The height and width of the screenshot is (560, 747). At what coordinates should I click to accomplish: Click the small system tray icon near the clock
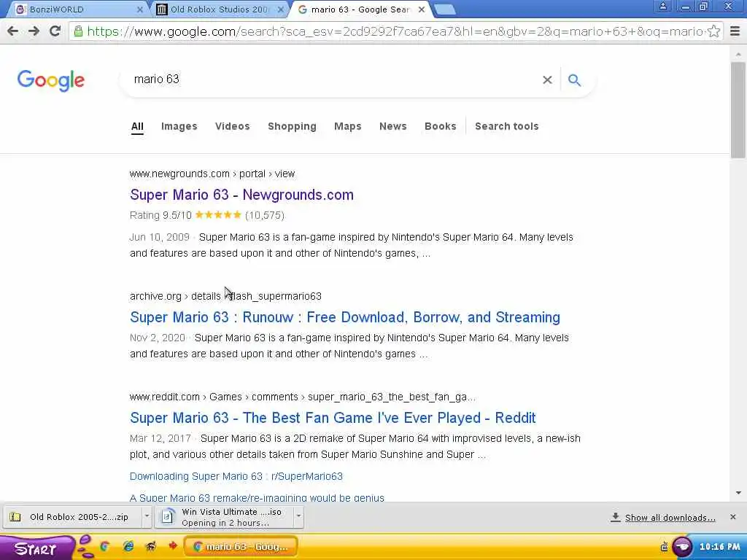click(664, 547)
